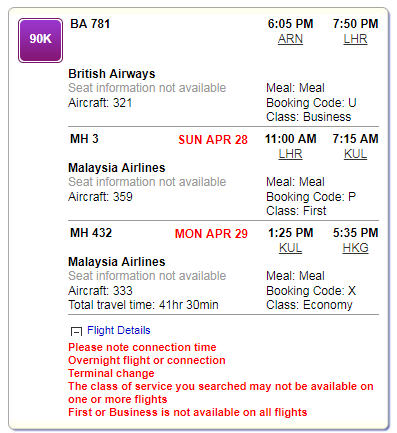Viewport: 397px width, 433px height.
Task: Click Total travel time 41hr 30min text
Action: click(x=143, y=305)
